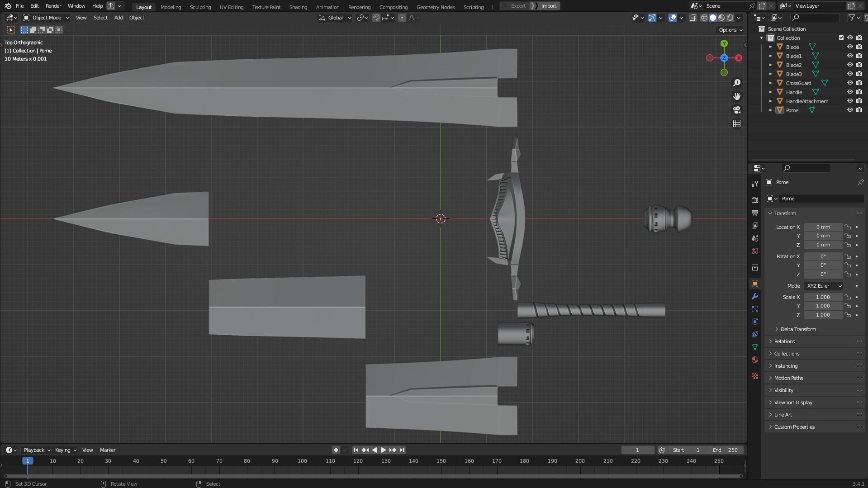The height and width of the screenshot is (488, 868).
Task: Open the Scene properties tab
Action: pyautogui.click(x=754, y=238)
